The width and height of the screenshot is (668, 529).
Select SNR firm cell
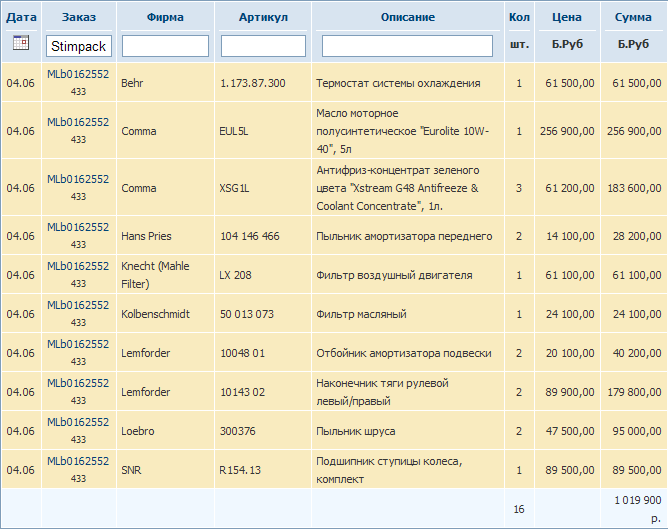131,470
